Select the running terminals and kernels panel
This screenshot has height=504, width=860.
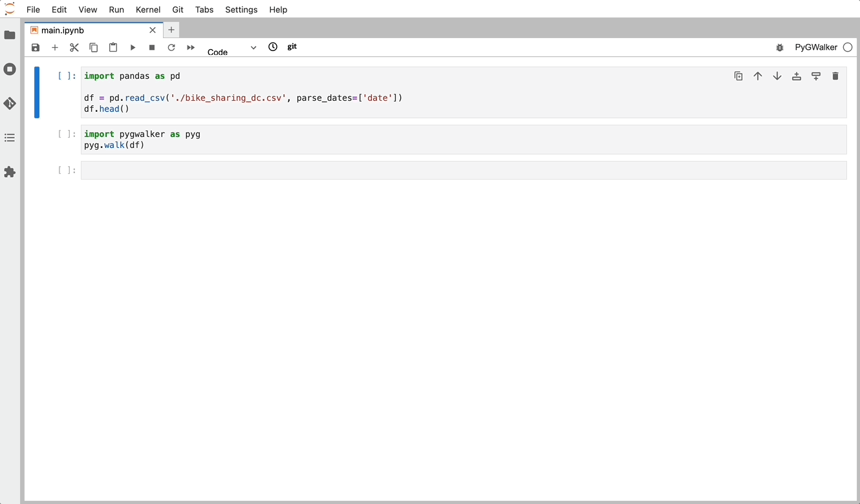pos(10,69)
